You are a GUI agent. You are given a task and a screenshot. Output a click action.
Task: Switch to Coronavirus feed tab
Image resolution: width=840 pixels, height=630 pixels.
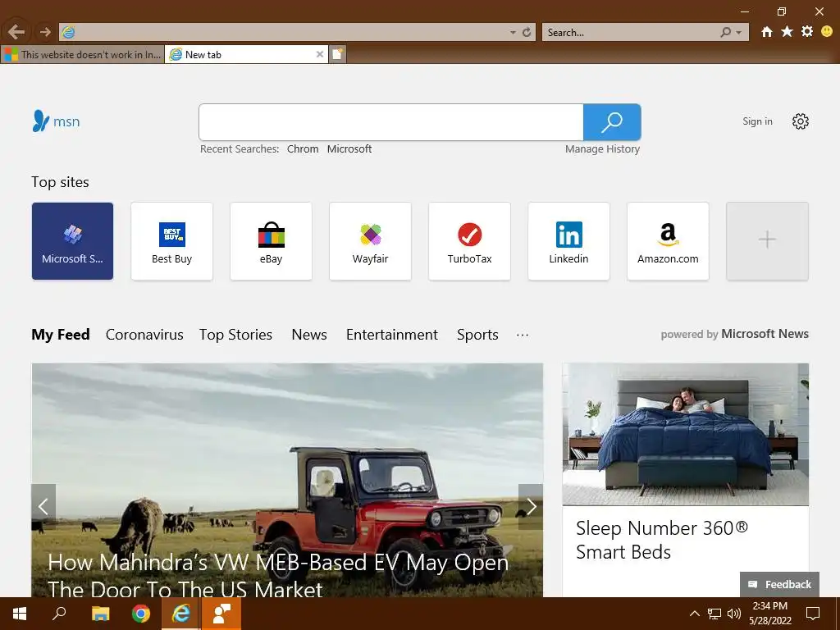pos(144,335)
